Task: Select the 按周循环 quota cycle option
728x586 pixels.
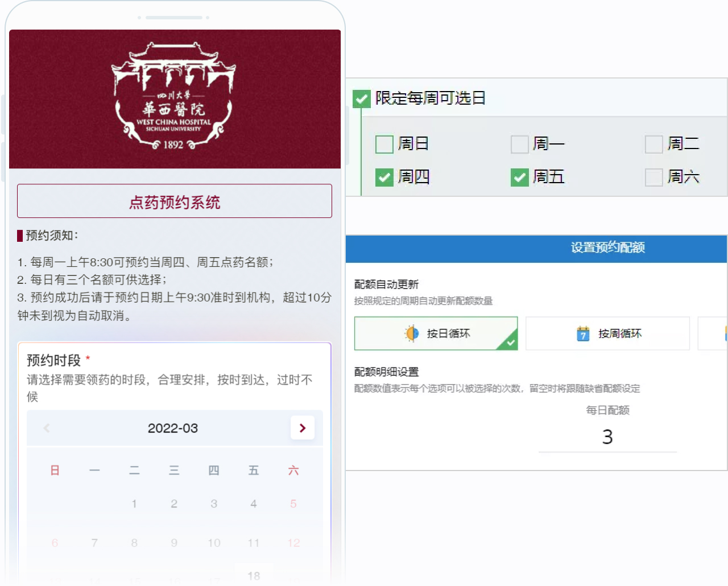Action: (x=607, y=333)
